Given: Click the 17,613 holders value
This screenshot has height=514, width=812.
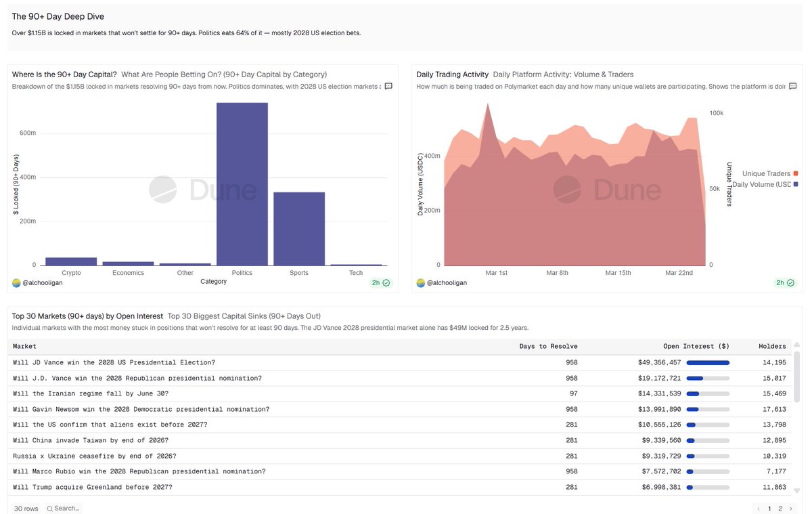Looking at the screenshot, I should 773,409.
